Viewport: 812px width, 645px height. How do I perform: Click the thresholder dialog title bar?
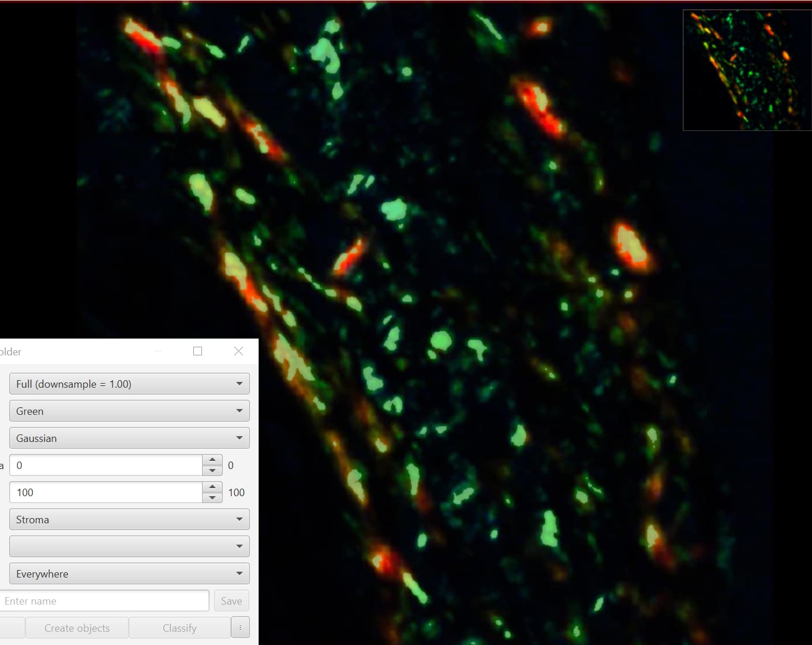(87, 351)
